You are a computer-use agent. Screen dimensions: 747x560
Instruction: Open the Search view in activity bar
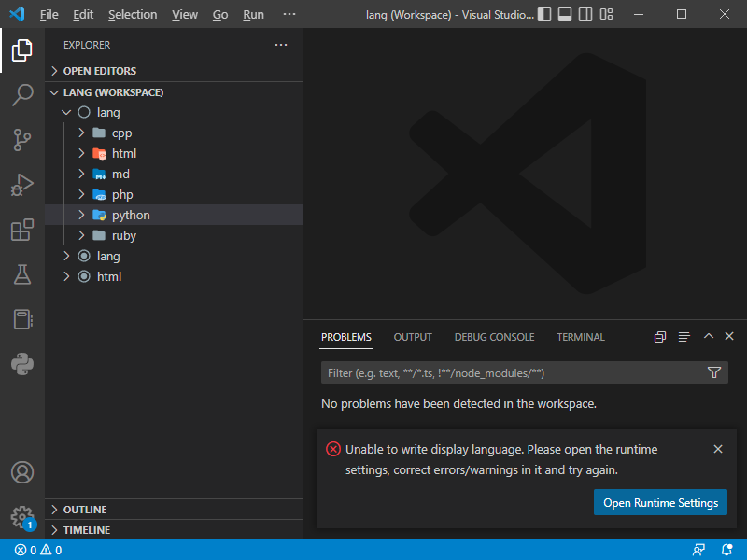22,95
